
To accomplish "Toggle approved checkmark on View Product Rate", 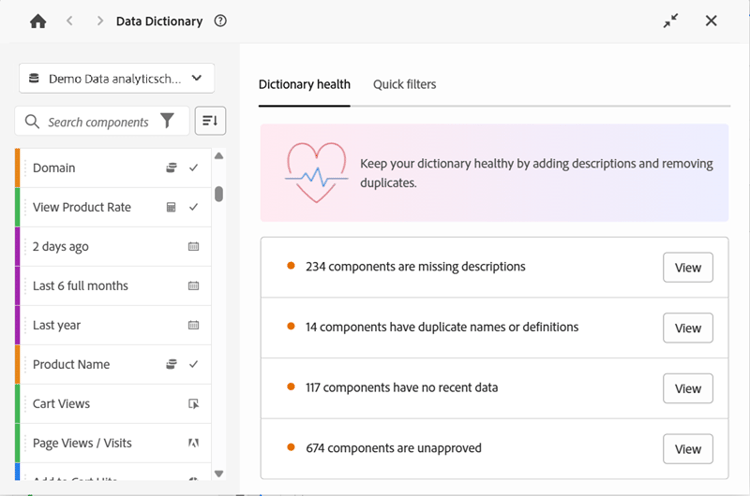I will pos(194,207).
